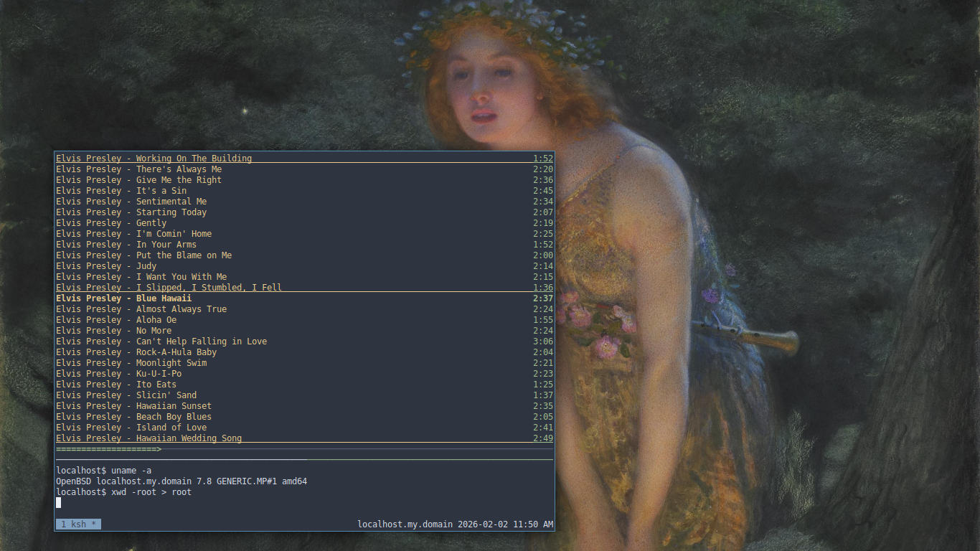Viewport: 980px width, 551px height.
Task: Click the OpenBSD kernel version output line
Action: [x=181, y=481]
